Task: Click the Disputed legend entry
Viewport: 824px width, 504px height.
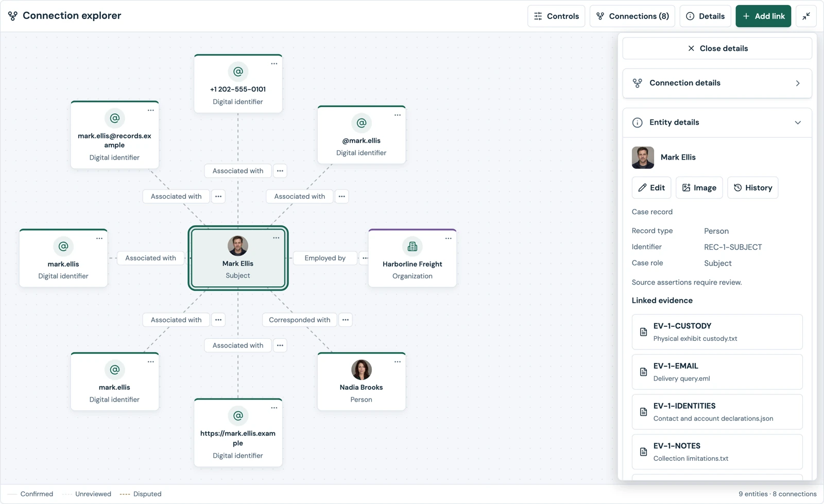Action: [x=141, y=494]
